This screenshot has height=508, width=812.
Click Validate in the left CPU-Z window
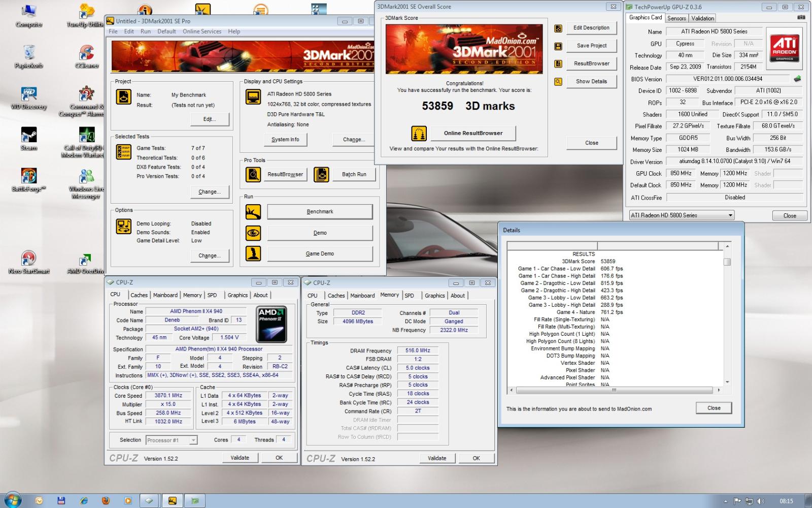240,458
